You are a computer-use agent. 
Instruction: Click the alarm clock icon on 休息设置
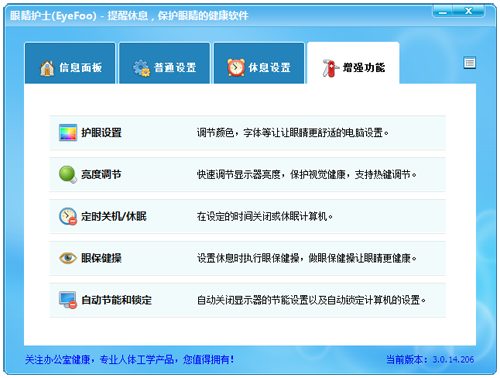(x=236, y=67)
